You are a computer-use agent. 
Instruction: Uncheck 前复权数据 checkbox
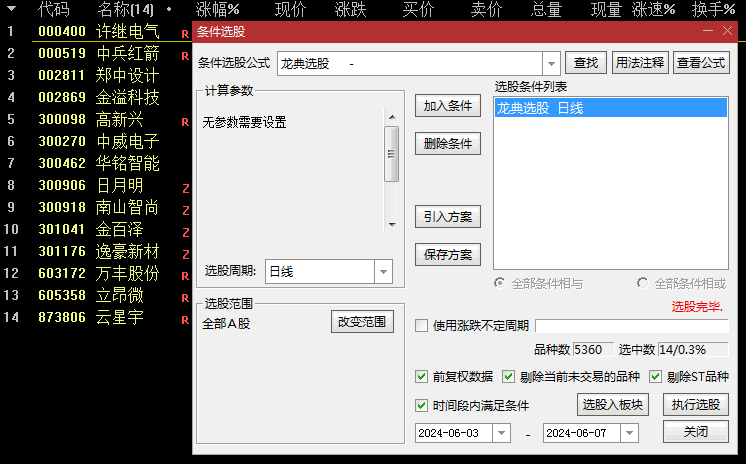pos(421,377)
